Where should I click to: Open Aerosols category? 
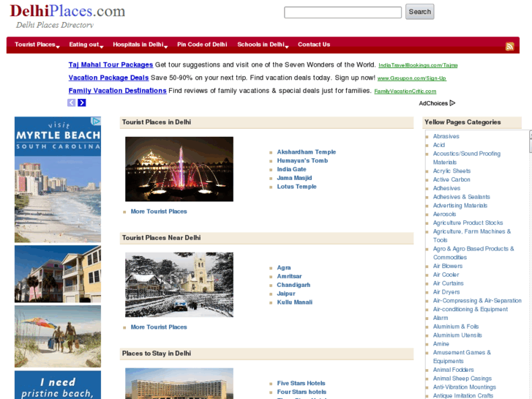click(444, 214)
